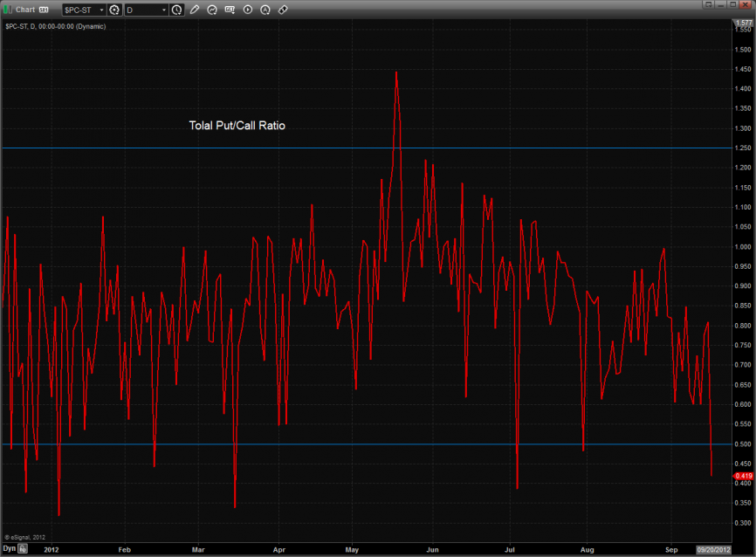This screenshot has height=557, width=756.
Task: Open the symbol settings gear icon
Action: (113, 10)
